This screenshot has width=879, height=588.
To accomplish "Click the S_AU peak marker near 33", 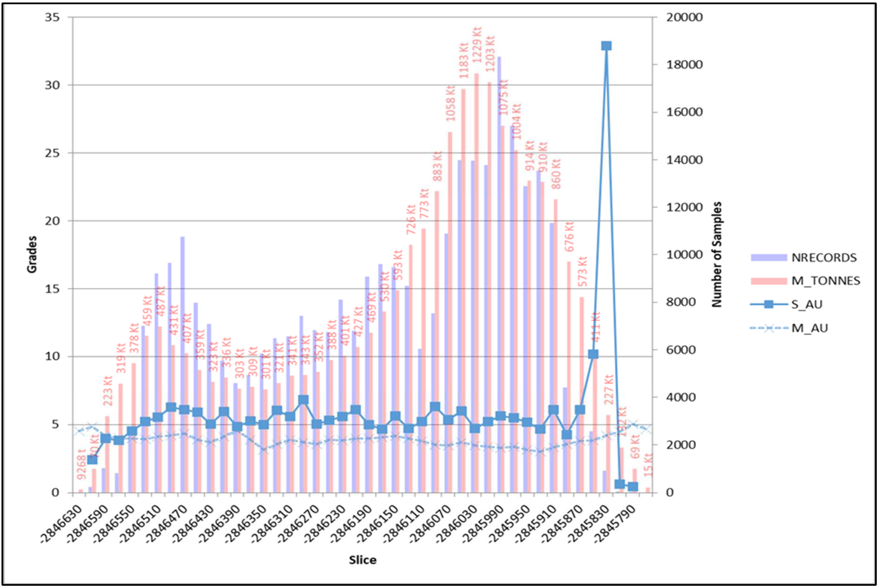I will click(x=606, y=46).
